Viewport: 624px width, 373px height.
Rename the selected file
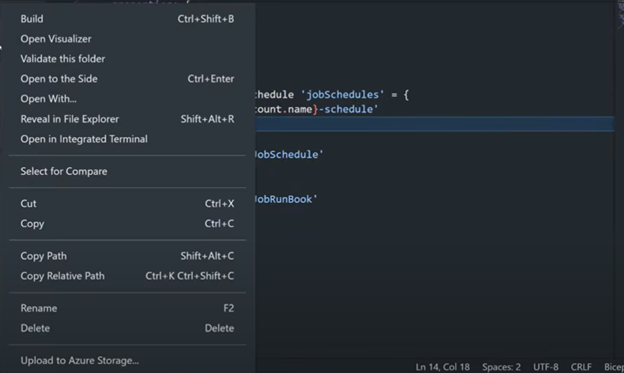tap(127, 308)
